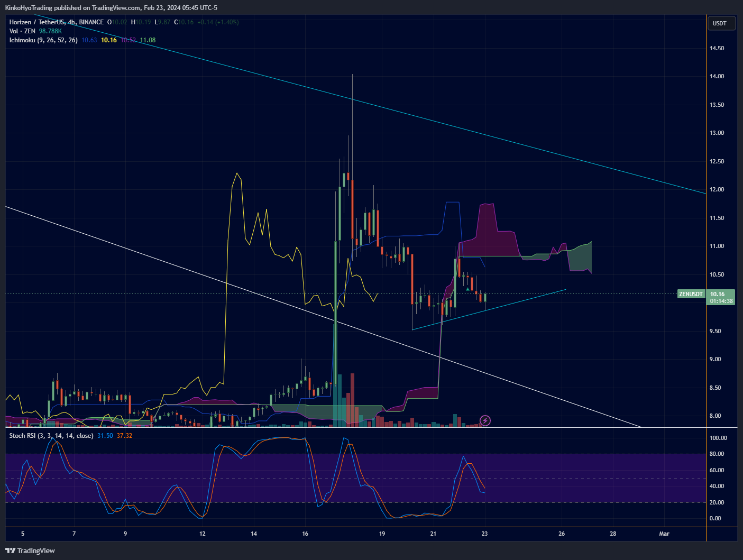Click the lightning bolt event icon on chart
Viewport: 743px width, 560px height.
485,421
